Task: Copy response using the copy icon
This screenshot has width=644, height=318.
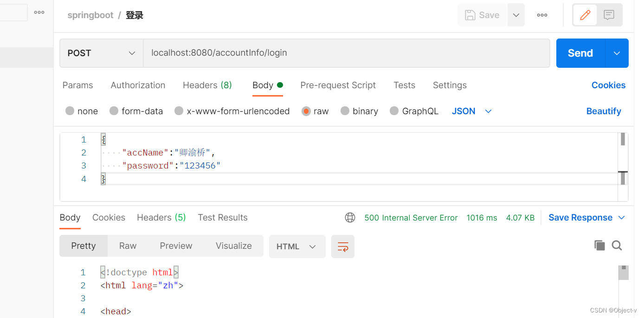Action: pos(599,246)
